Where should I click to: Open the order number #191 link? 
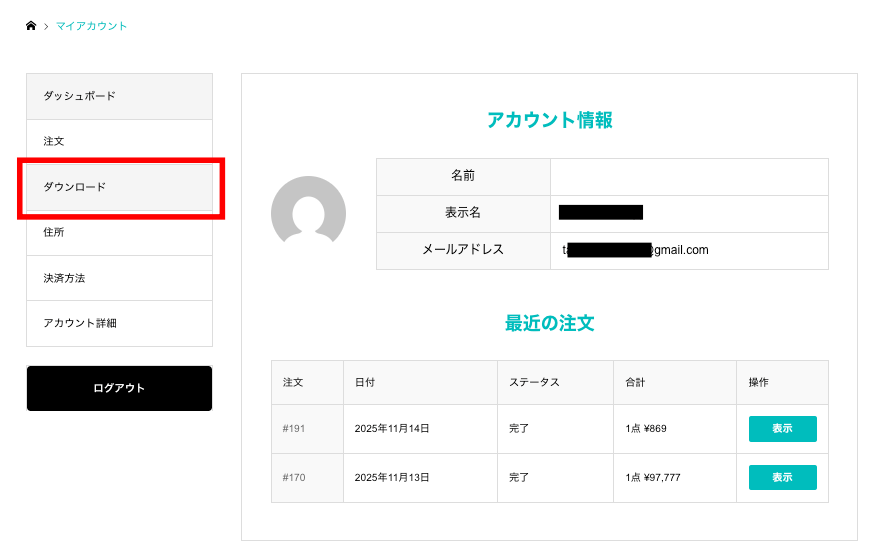click(x=294, y=429)
